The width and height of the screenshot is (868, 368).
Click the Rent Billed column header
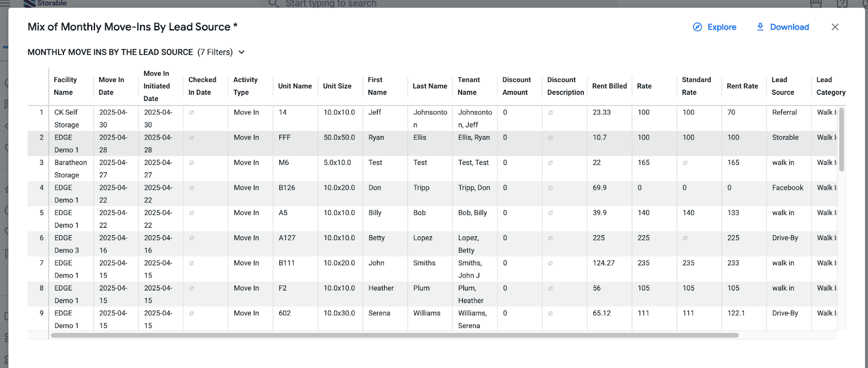pyautogui.click(x=609, y=86)
